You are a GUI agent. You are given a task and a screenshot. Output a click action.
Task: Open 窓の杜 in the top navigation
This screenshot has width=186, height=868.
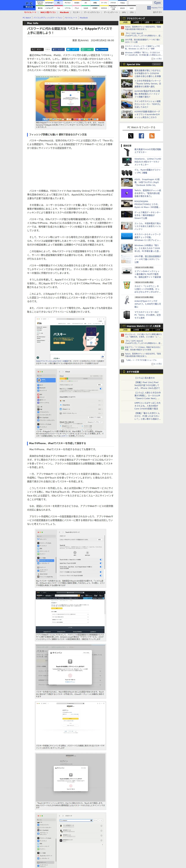click(40, 8)
